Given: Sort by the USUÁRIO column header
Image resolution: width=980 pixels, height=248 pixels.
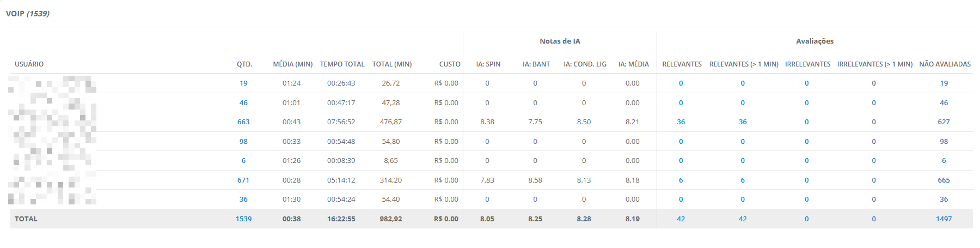Looking at the screenshot, I should coord(29,64).
